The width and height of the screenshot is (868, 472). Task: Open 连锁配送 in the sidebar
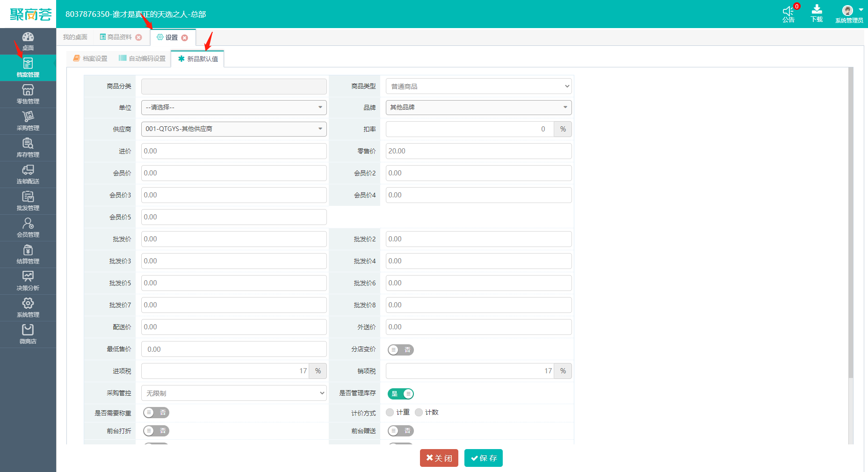[28, 174]
